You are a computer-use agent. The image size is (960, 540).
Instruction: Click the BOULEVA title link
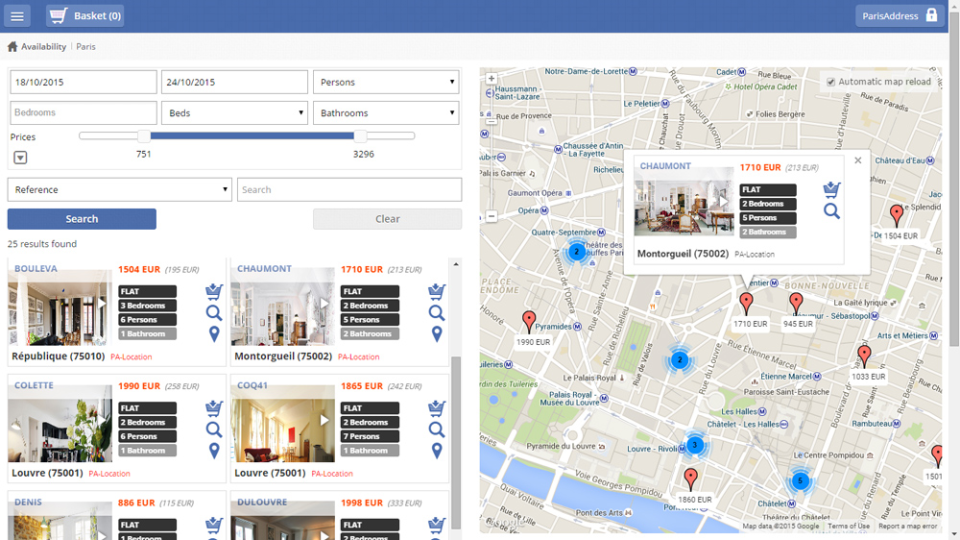click(x=36, y=269)
